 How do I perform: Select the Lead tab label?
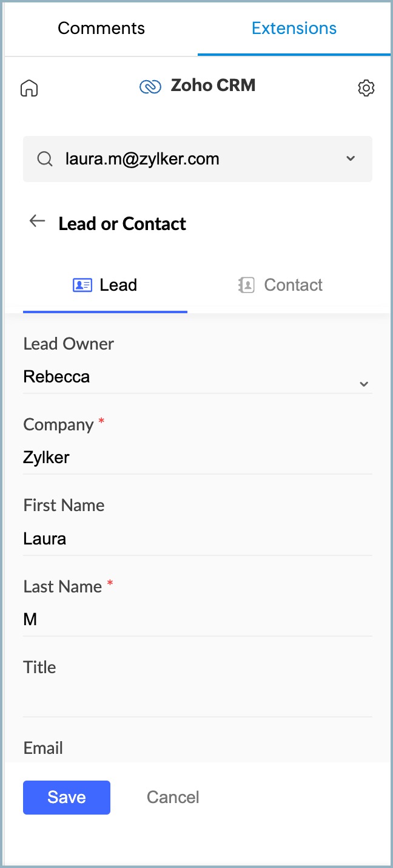click(x=118, y=285)
